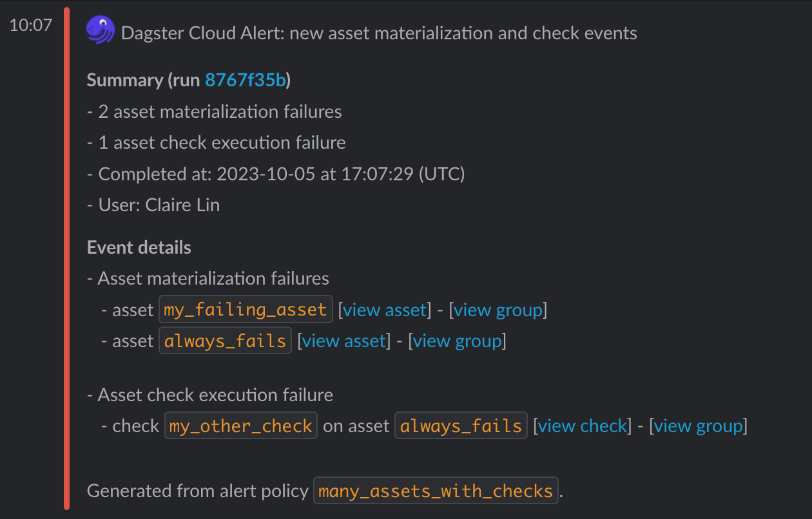
Task: Select always_fails label after 'on asset'
Action: [461, 426]
